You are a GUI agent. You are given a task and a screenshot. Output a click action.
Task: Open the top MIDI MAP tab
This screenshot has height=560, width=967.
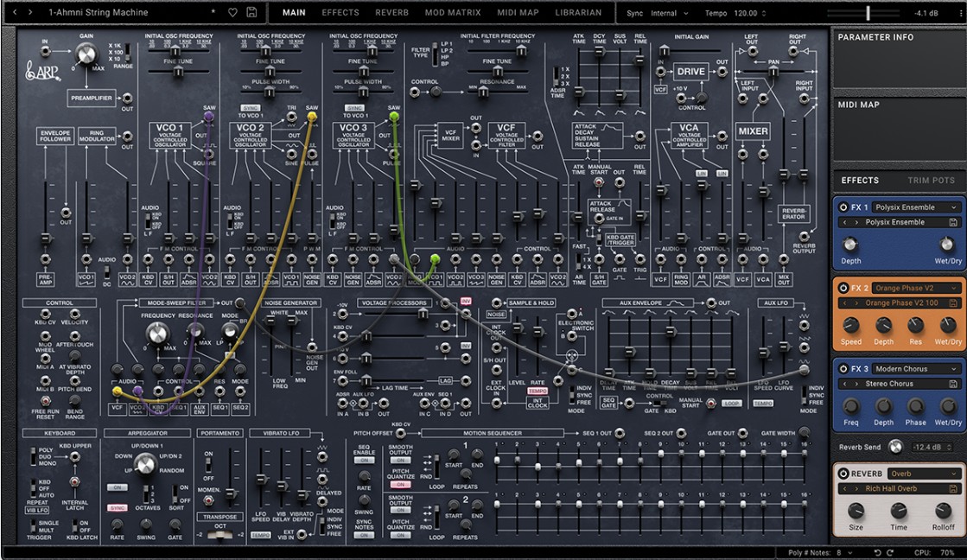(518, 12)
